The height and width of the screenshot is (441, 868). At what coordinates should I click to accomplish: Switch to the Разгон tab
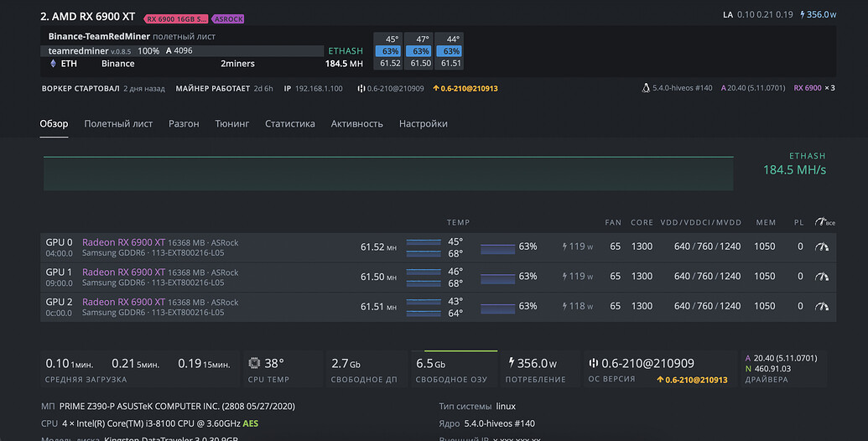point(184,123)
